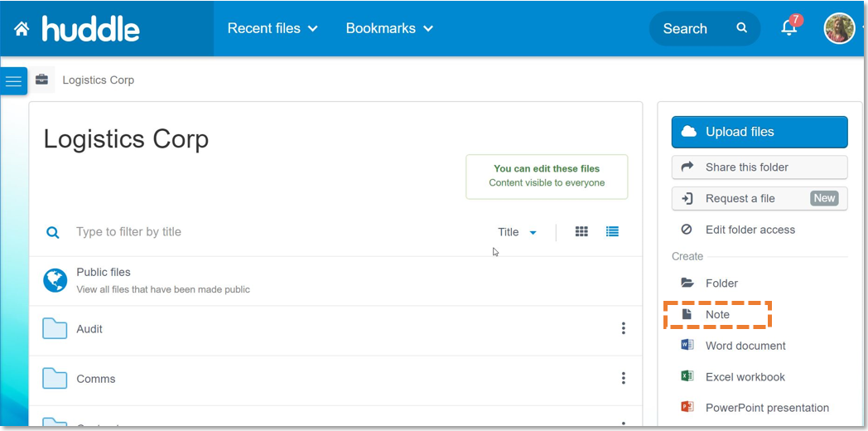This screenshot has width=868, height=431.
Task: Open the Audit folder
Action: 89,329
